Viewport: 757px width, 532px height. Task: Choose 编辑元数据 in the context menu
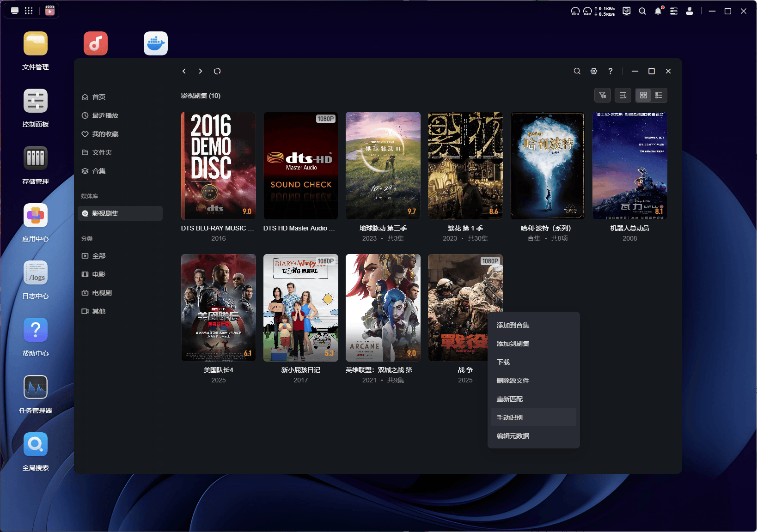coord(513,436)
